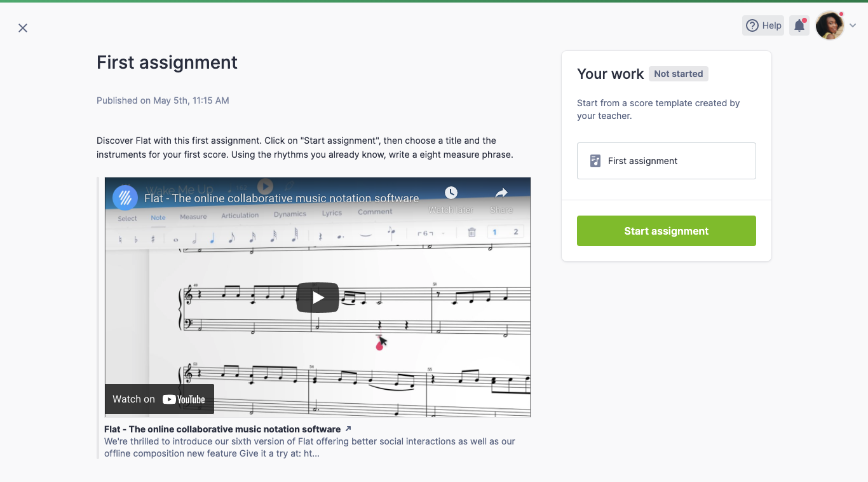Click the Start assignment button
Screen dimensions: 868x482
pyautogui.click(x=666, y=231)
